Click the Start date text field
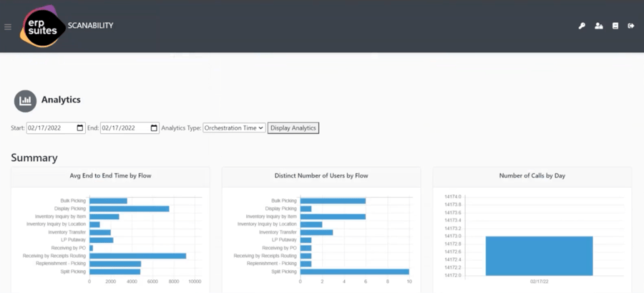The image size is (644, 293). 50,128
